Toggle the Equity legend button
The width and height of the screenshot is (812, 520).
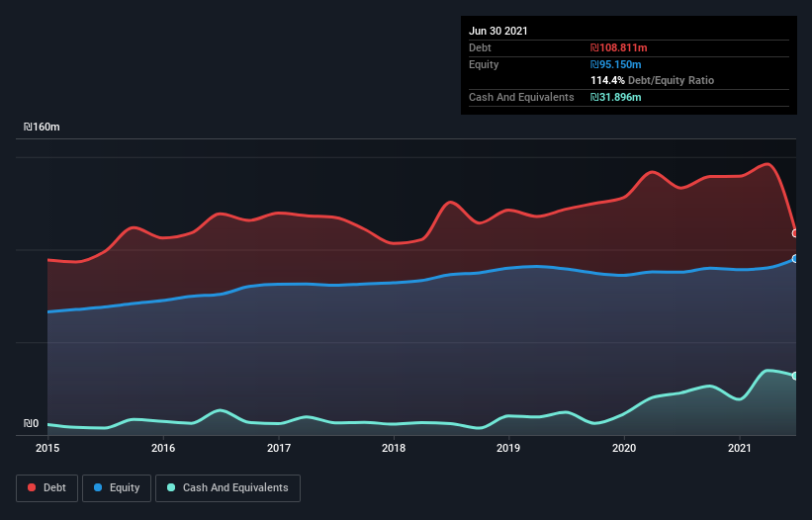click(117, 488)
